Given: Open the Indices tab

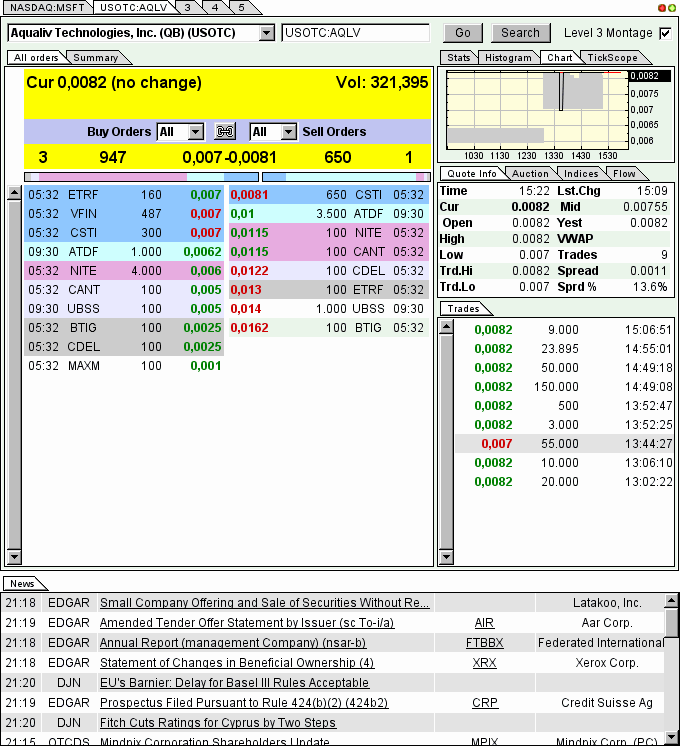Looking at the screenshot, I should click(581, 174).
